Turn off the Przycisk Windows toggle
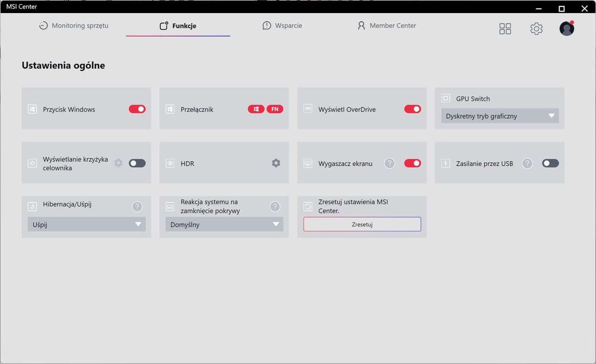 pyautogui.click(x=137, y=109)
